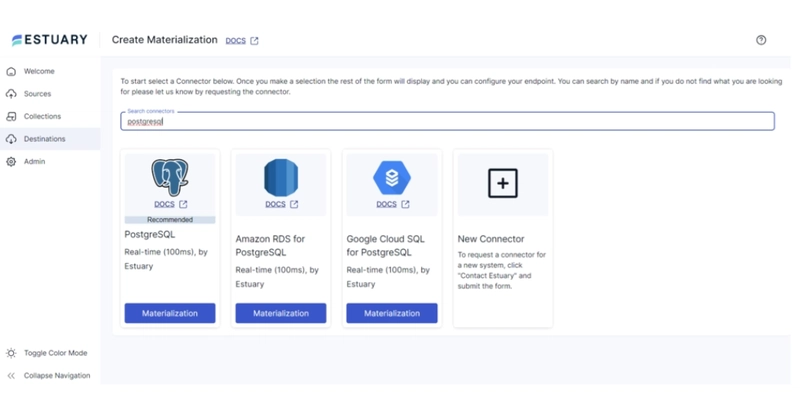Viewport: 800px width, 395px height.
Task: Open Welcome in the sidebar
Action: [x=39, y=71]
